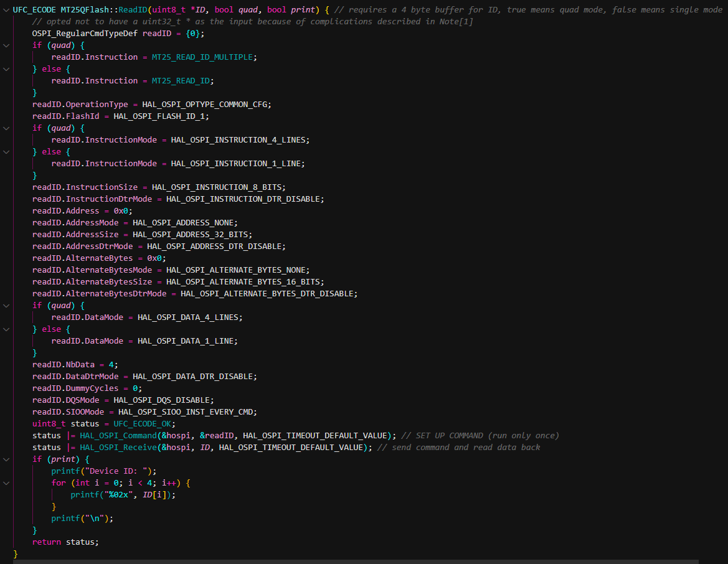This screenshot has height=564, width=728.
Task: Collapse the if (print) block
Action: pyautogui.click(x=6, y=459)
